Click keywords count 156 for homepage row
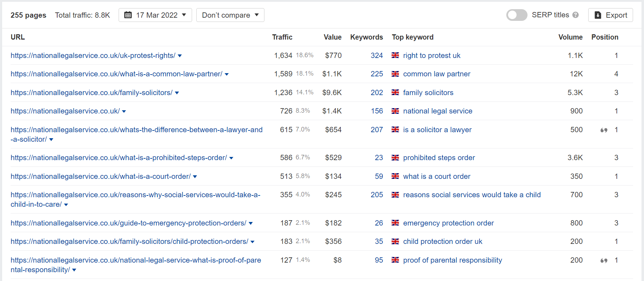644x281 pixels. click(377, 111)
